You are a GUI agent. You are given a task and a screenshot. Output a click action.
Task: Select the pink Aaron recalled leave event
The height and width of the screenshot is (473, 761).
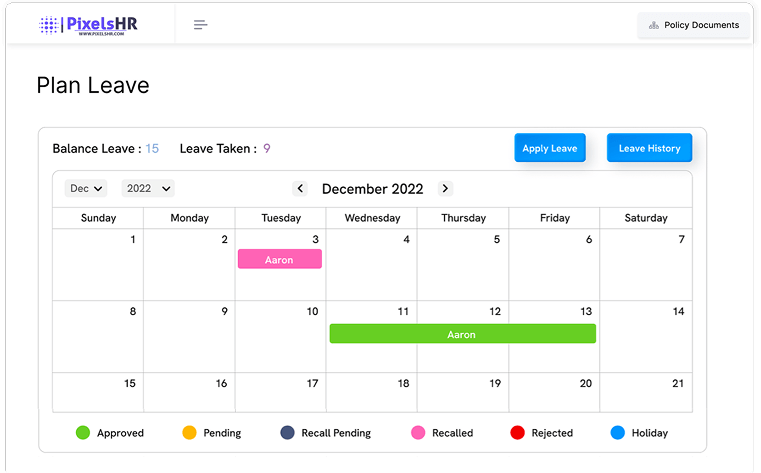click(x=279, y=260)
